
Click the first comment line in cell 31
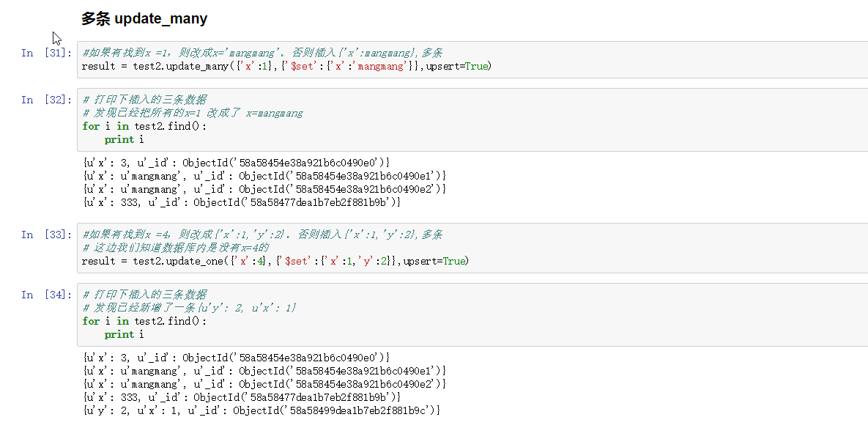click(262, 53)
